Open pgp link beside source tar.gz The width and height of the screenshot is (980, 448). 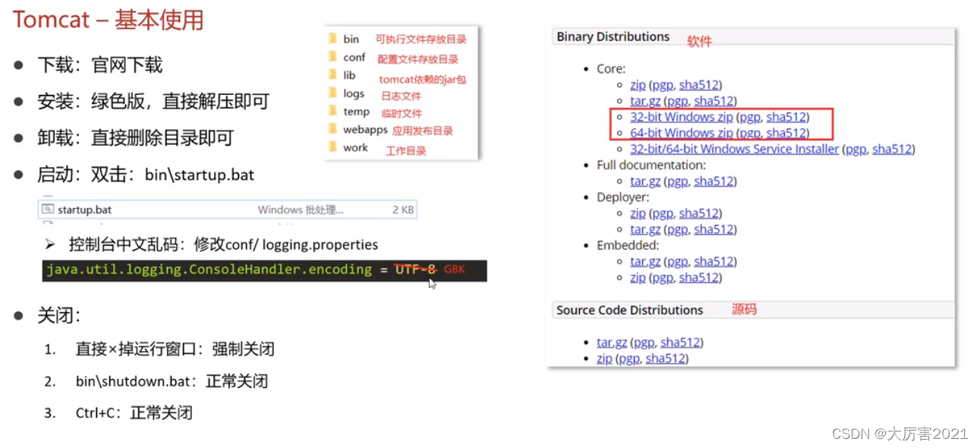(x=644, y=342)
